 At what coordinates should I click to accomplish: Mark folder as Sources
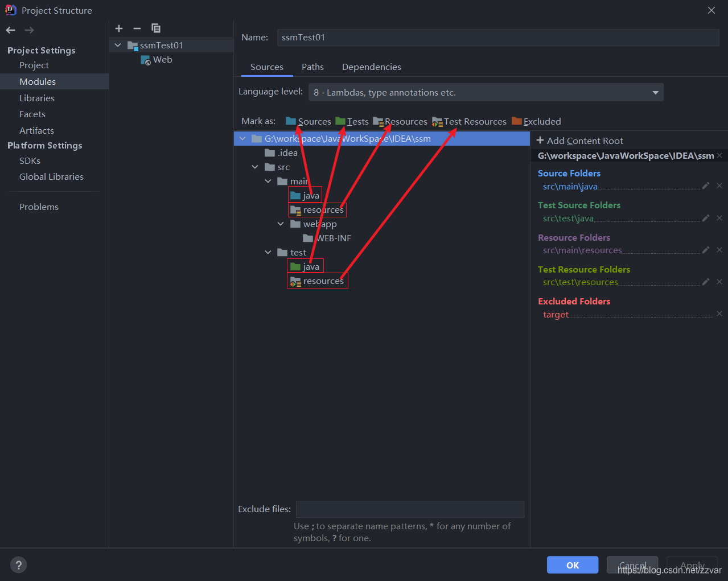(x=308, y=121)
